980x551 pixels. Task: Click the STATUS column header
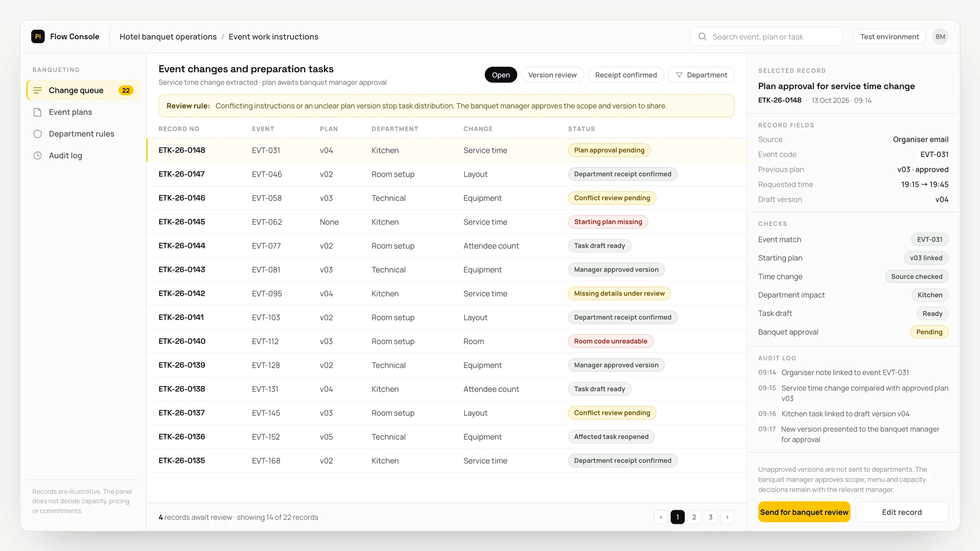(x=581, y=129)
